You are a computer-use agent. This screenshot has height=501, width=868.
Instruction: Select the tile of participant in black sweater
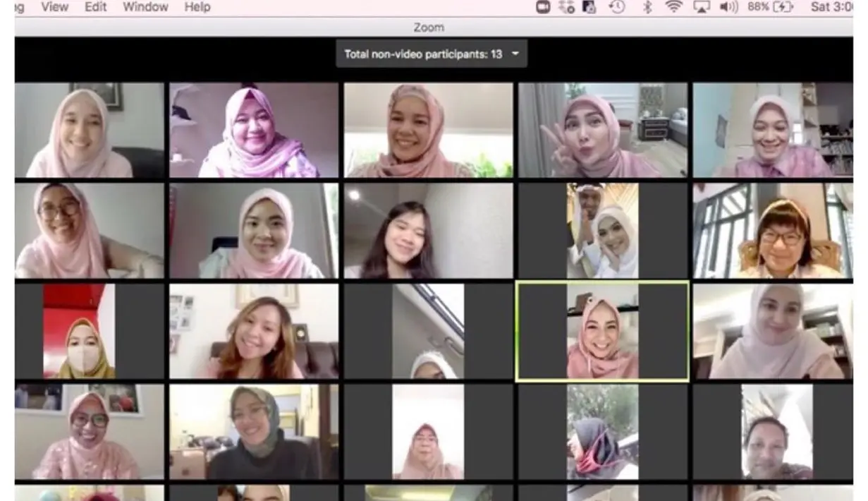pos(253,432)
